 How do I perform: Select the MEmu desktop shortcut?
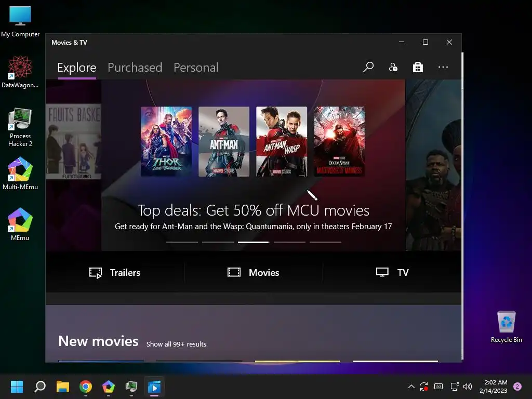[x=20, y=224]
